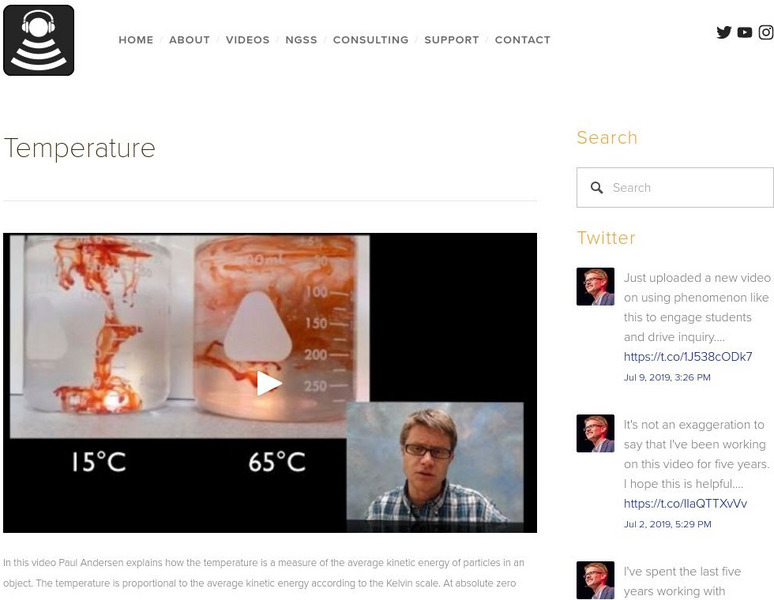Go to the HOME menu item

pos(136,40)
